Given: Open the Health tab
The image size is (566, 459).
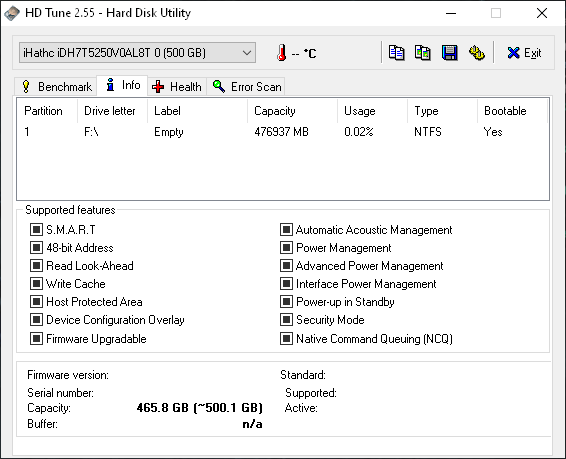Looking at the screenshot, I should point(177,87).
